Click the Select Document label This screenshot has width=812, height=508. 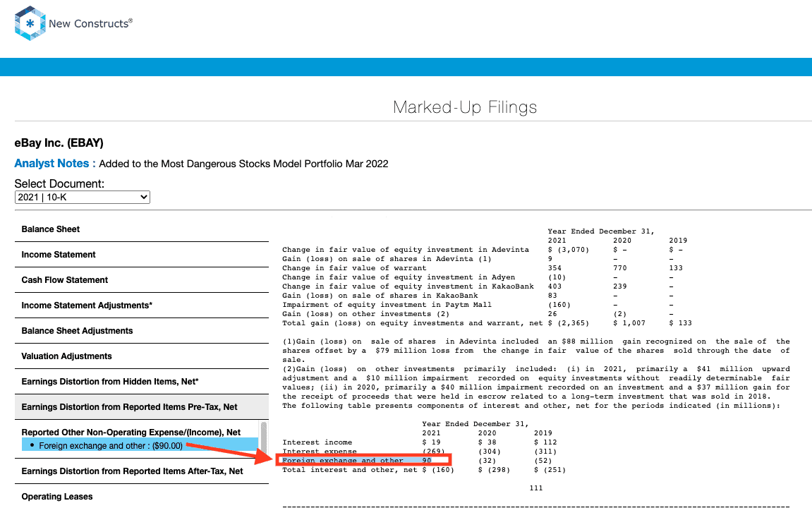59,184
